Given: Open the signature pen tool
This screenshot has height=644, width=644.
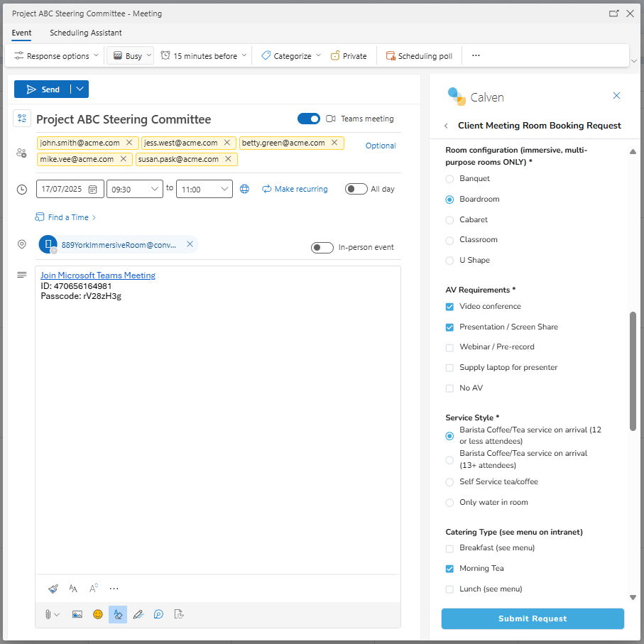Looking at the screenshot, I should coord(138,614).
